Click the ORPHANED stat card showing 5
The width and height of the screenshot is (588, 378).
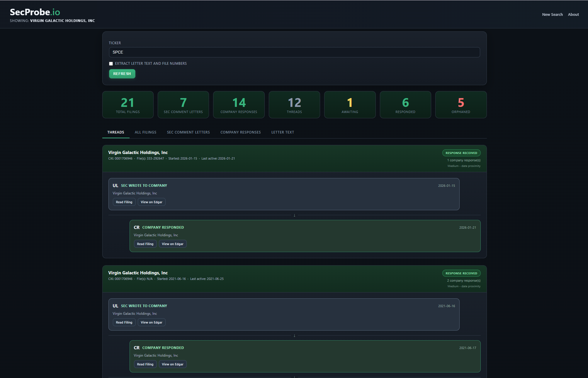[461, 105]
